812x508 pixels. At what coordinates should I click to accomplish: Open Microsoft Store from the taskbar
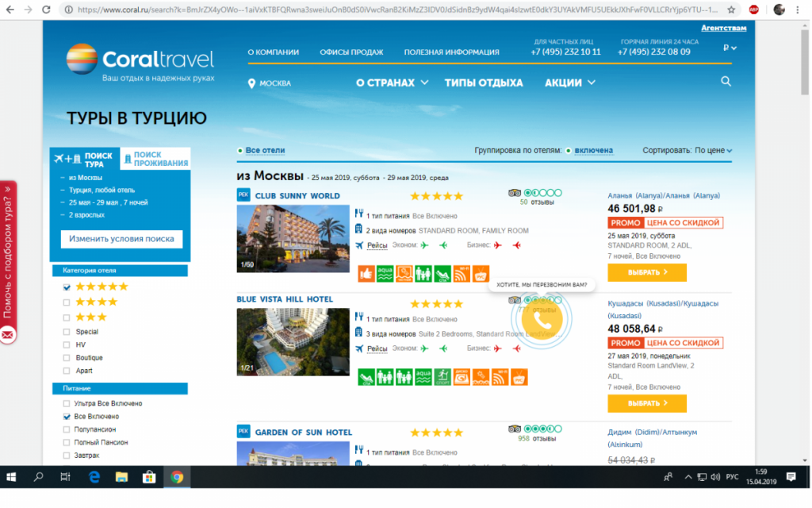148,477
